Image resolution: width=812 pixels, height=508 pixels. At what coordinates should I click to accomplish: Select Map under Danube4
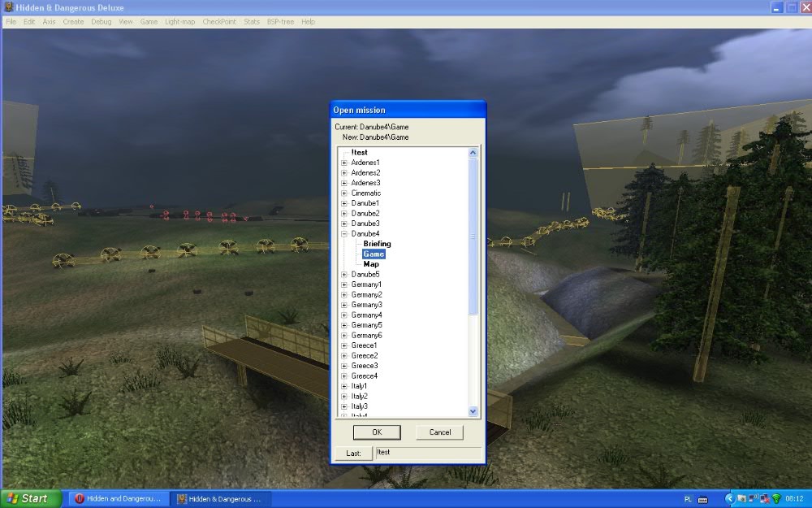pyautogui.click(x=371, y=264)
